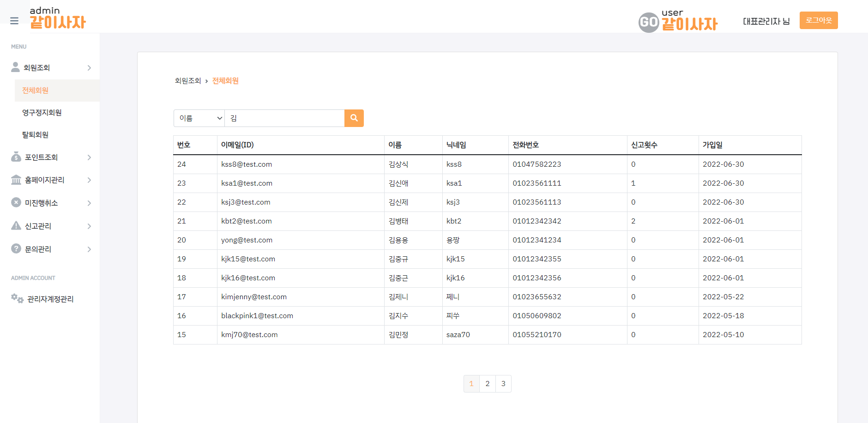Open 신고관리 menu label
This screenshot has height=423, width=868.
click(x=38, y=226)
